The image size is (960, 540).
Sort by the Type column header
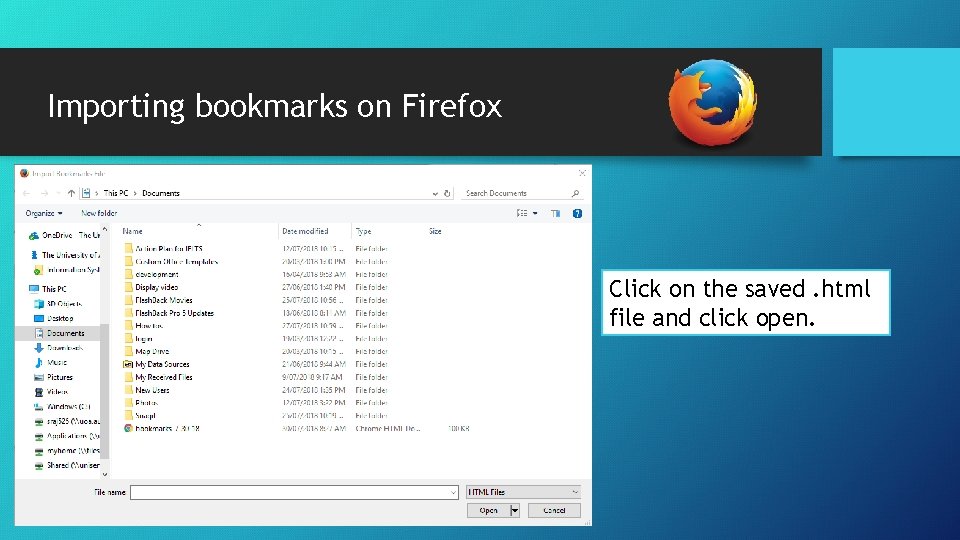tap(363, 231)
